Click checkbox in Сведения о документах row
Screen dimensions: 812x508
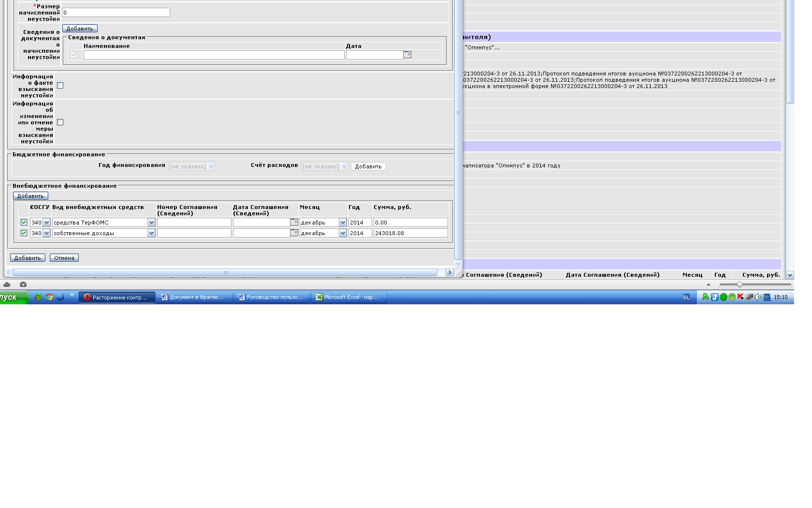(x=73, y=55)
